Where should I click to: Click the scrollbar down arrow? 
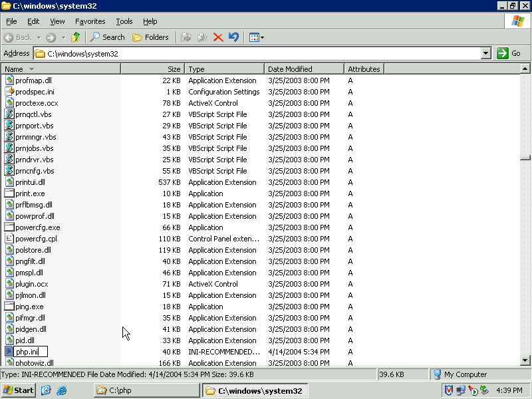point(525,360)
